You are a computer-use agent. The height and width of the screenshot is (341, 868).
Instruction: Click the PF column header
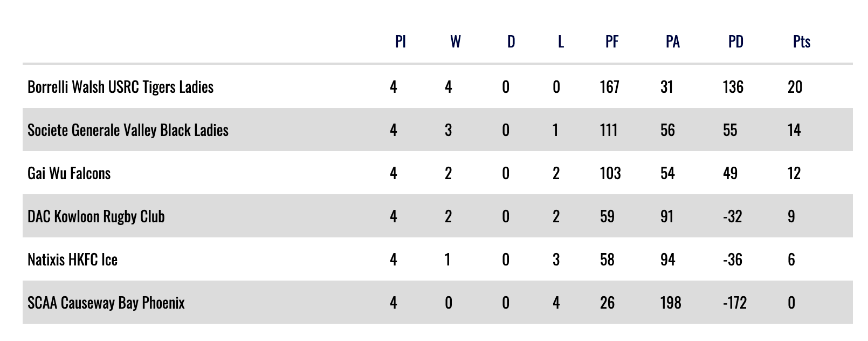click(x=611, y=42)
